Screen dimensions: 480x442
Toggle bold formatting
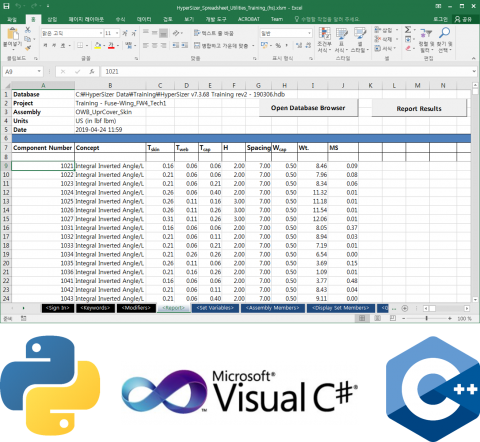(45, 45)
